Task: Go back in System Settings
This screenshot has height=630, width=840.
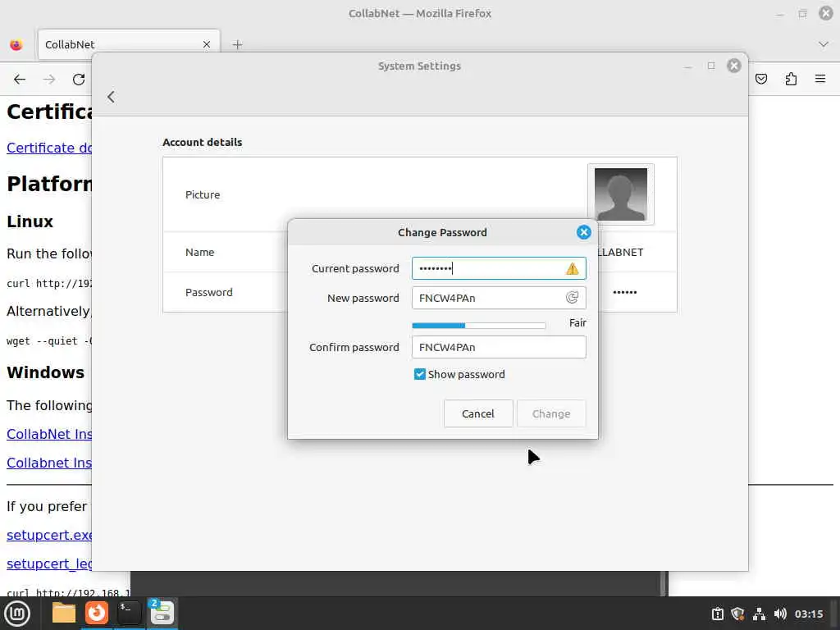Action: point(111,97)
